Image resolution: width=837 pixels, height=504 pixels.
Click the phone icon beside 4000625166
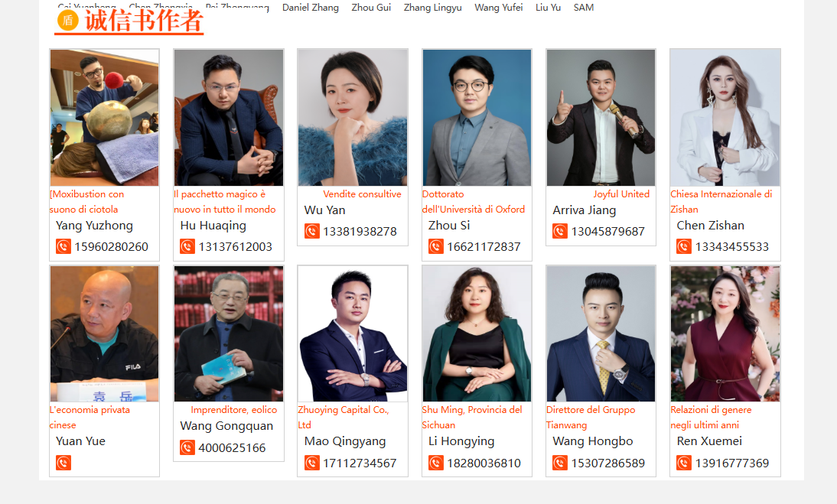pyautogui.click(x=187, y=447)
